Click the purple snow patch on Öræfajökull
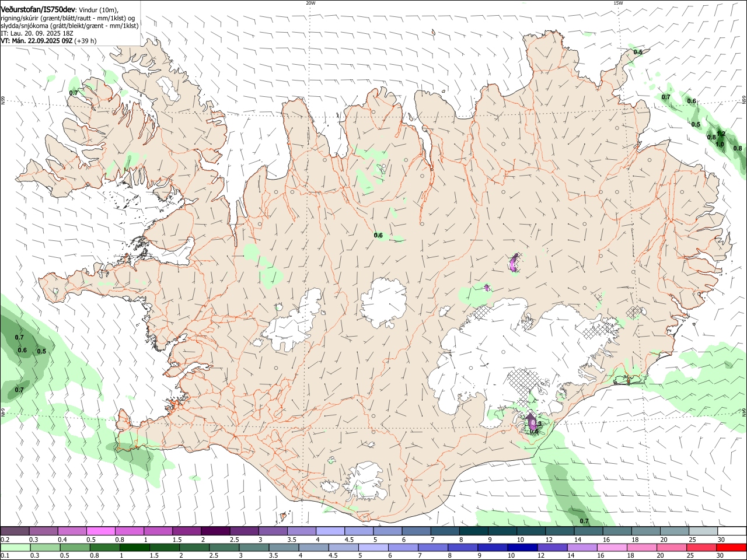 [x=532, y=421]
